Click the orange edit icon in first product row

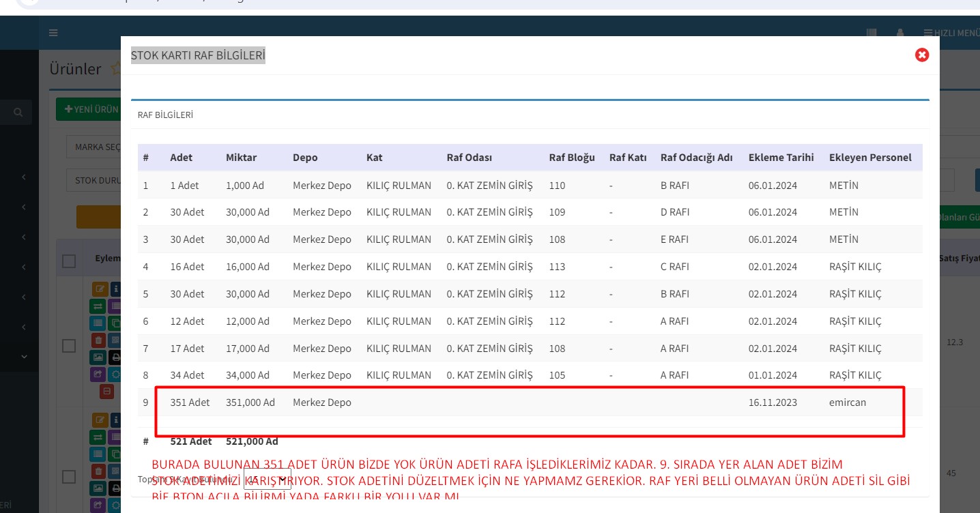(x=99, y=289)
